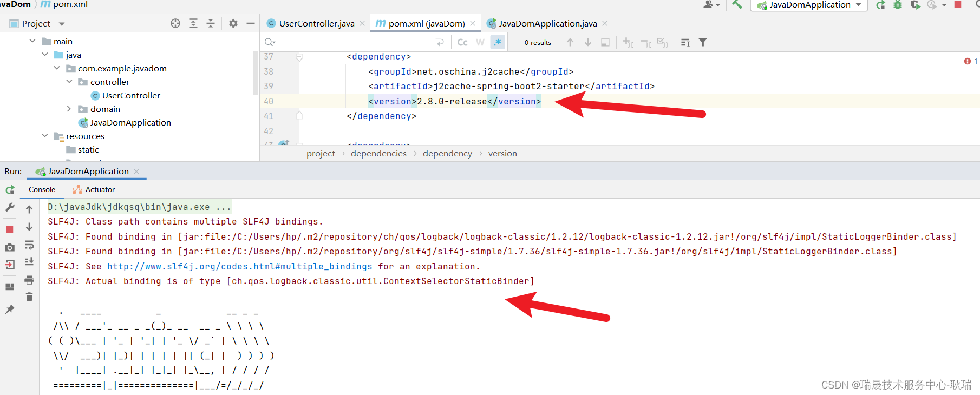This screenshot has height=395, width=980.
Task: Rerun JavaDomApplication from the top toolbar
Action: pyautogui.click(x=881, y=5)
